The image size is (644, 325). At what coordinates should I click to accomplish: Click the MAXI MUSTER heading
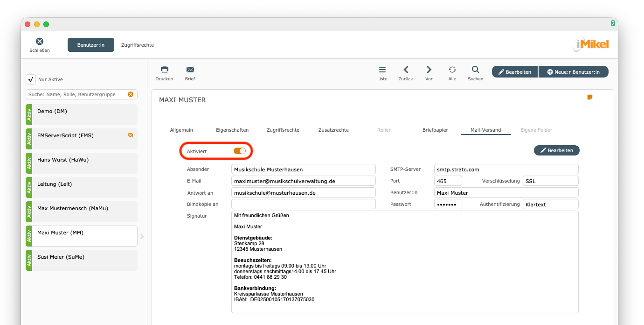pyautogui.click(x=182, y=100)
